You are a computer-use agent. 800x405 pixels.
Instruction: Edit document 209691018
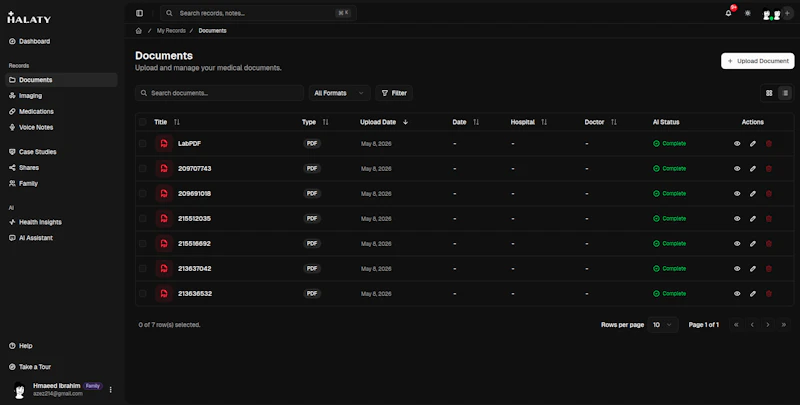coord(753,194)
